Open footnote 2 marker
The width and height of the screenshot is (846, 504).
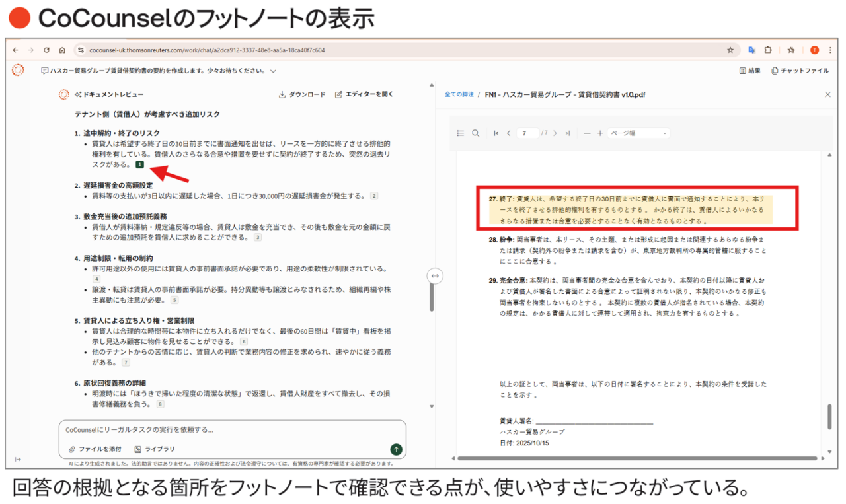374,196
